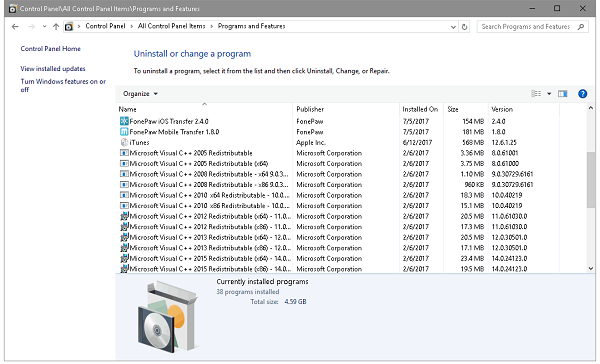The image size is (600, 364).
Task: Expand the chevron after All Control Panel Items
Action: (x=211, y=26)
